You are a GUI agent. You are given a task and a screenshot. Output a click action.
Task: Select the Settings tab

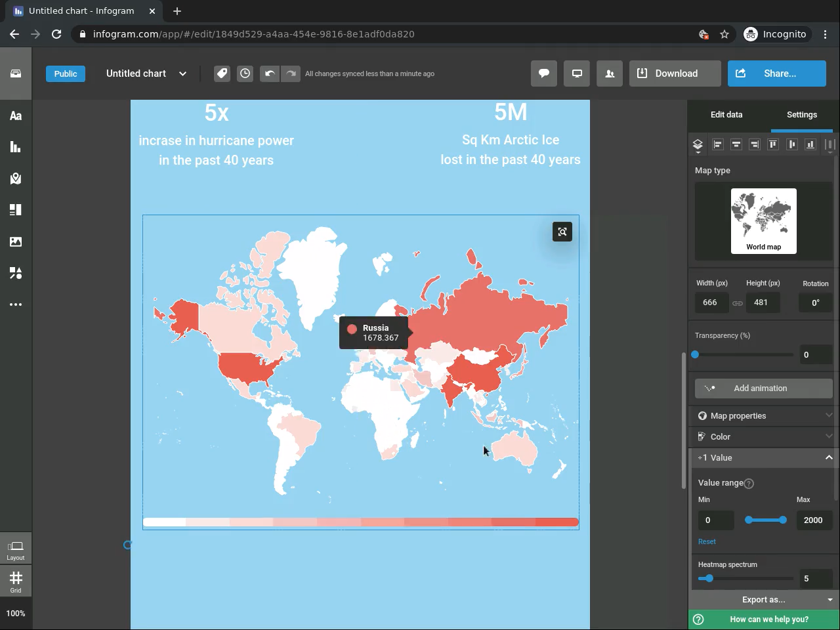pyautogui.click(x=802, y=115)
